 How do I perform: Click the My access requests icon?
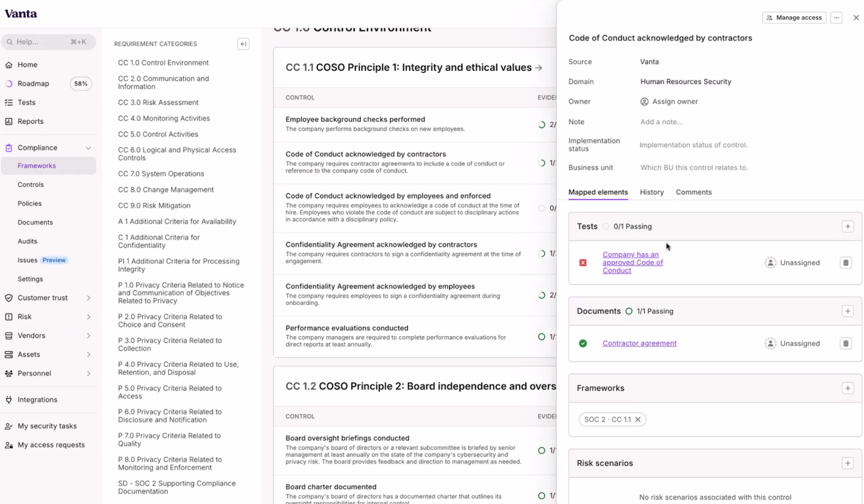point(9,445)
